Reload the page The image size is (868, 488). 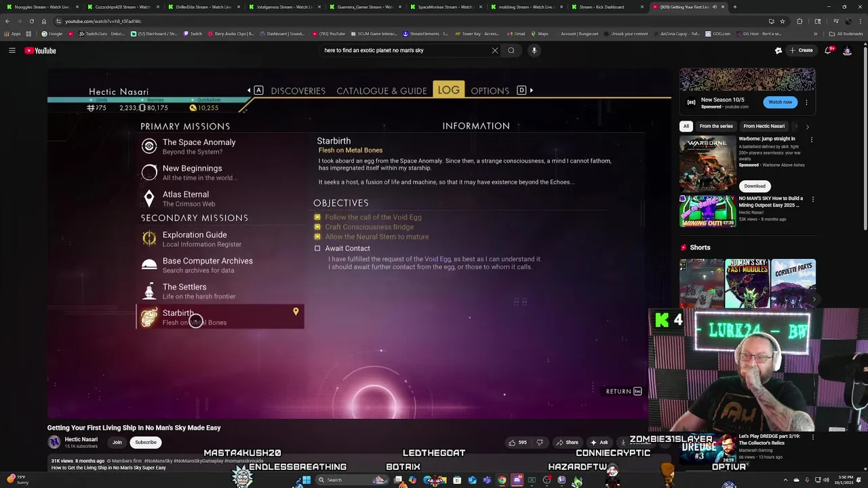tap(31, 21)
